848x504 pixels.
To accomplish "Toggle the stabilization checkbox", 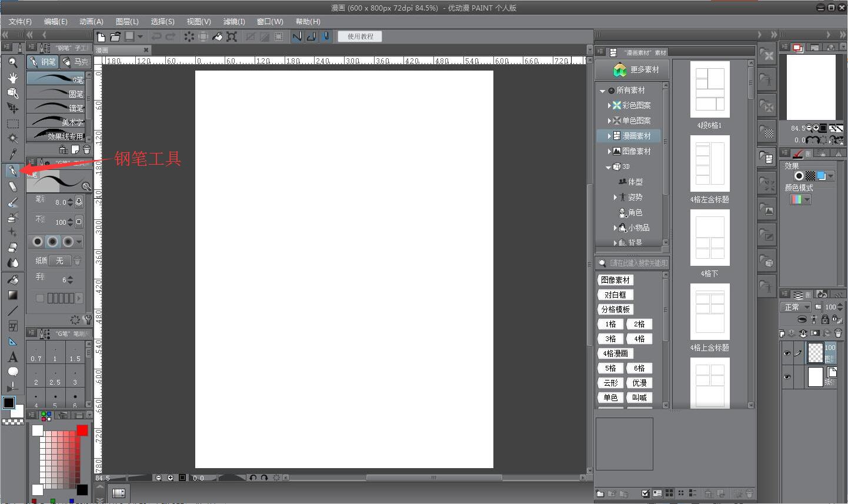I will pos(40,298).
